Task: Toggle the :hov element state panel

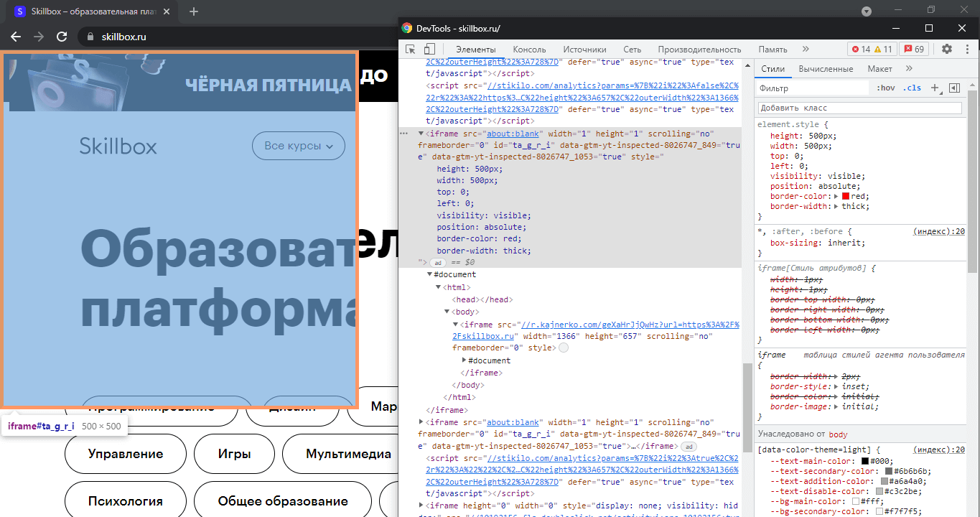Action: click(x=886, y=88)
